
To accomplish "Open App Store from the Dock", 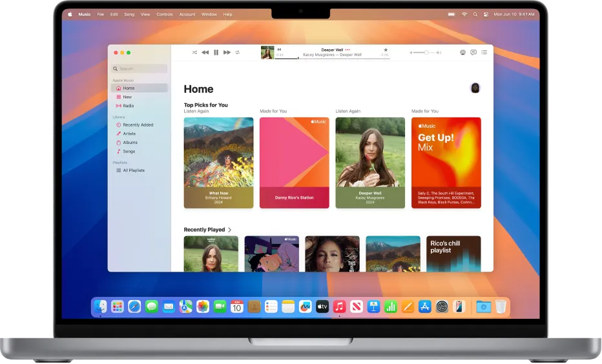I will click(424, 307).
